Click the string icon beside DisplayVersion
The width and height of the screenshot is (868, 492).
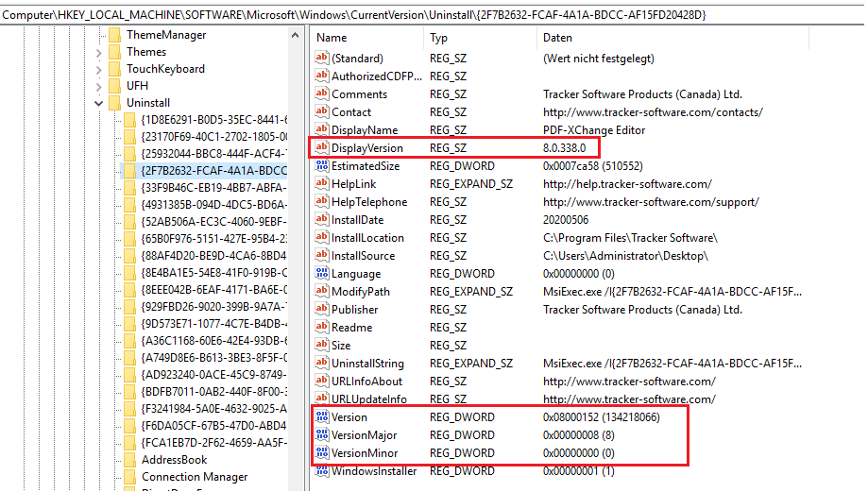pyautogui.click(x=321, y=148)
